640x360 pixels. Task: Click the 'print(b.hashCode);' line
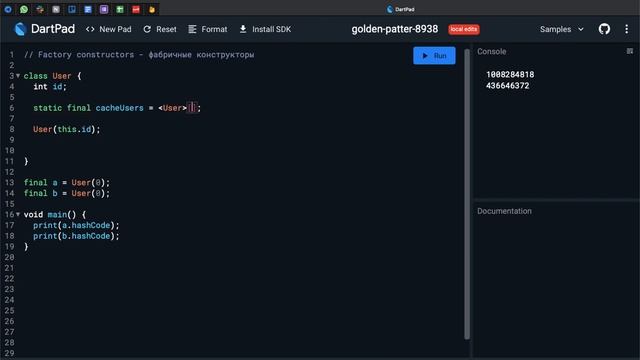[x=76, y=236]
